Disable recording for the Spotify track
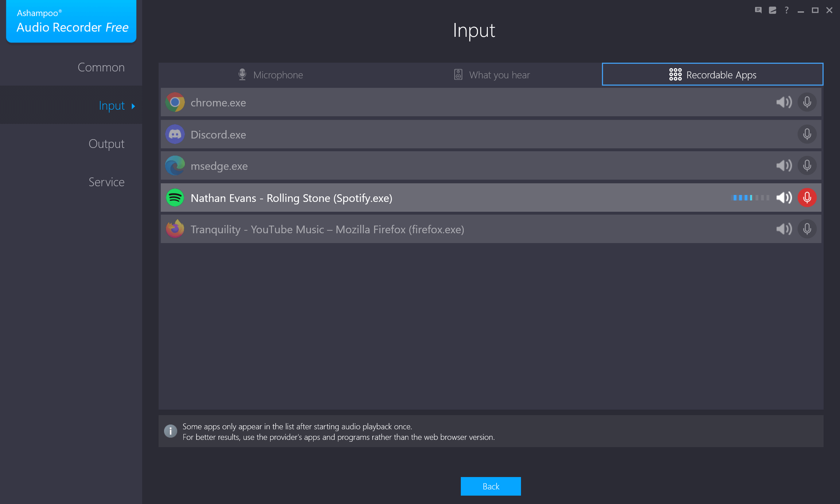This screenshot has width=840, height=504. pos(807,198)
